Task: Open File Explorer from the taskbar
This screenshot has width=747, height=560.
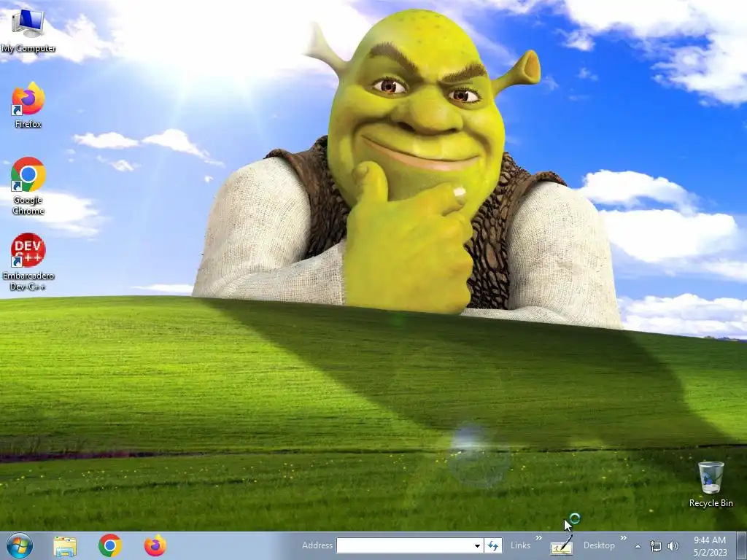Action: pyautogui.click(x=65, y=545)
